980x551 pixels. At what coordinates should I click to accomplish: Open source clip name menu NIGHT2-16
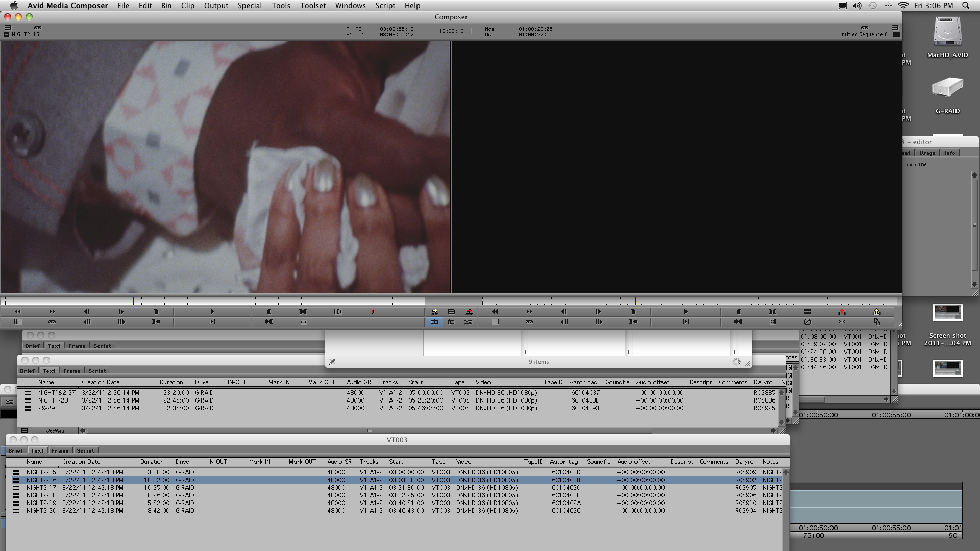point(25,34)
